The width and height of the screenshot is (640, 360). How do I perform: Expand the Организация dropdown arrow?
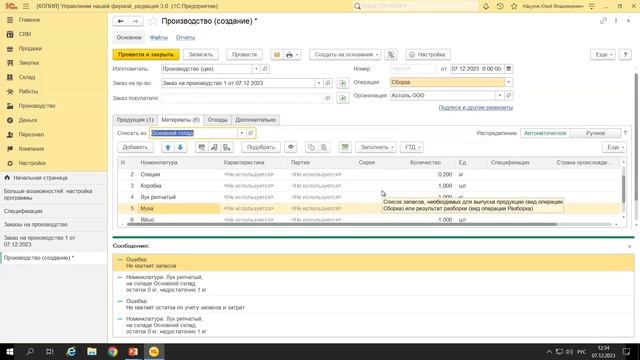(500, 96)
